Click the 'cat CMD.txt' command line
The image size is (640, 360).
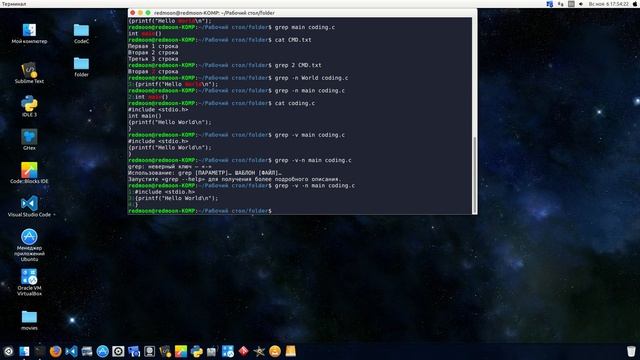click(x=293, y=40)
